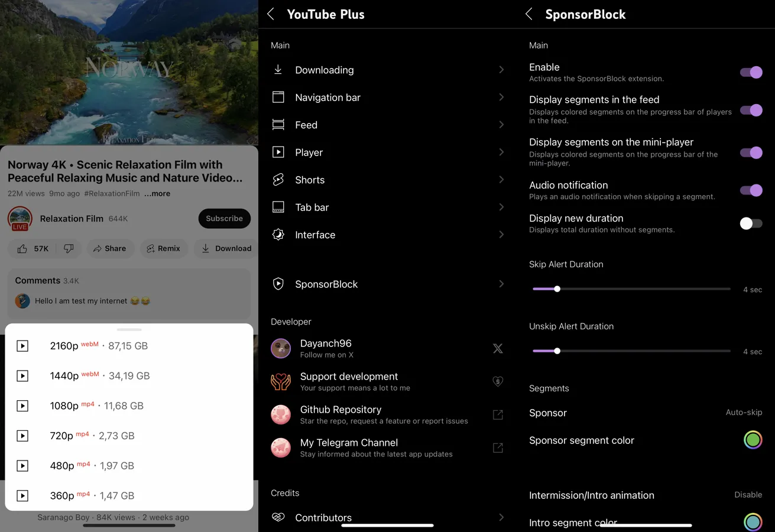This screenshot has width=775, height=532.
Task: Tap the thumbs-up like icon
Action: click(x=22, y=249)
